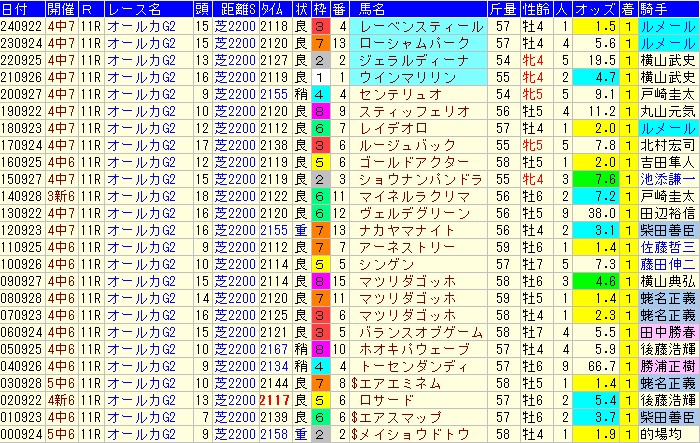The height and width of the screenshot is (443, 700).
Task: Select the race dated 240922
Action: [20, 27]
